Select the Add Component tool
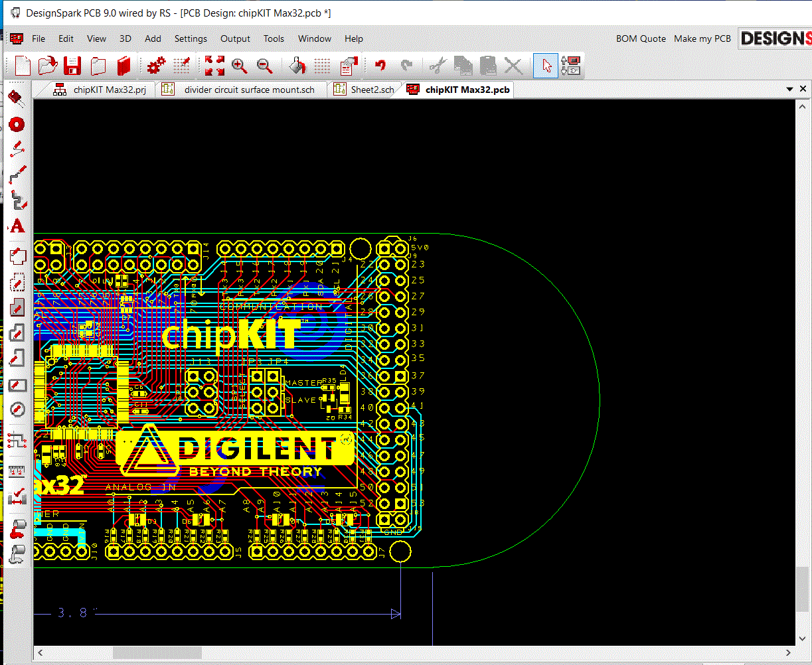This screenshot has height=665, width=812. pyautogui.click(x=17, y=99)
